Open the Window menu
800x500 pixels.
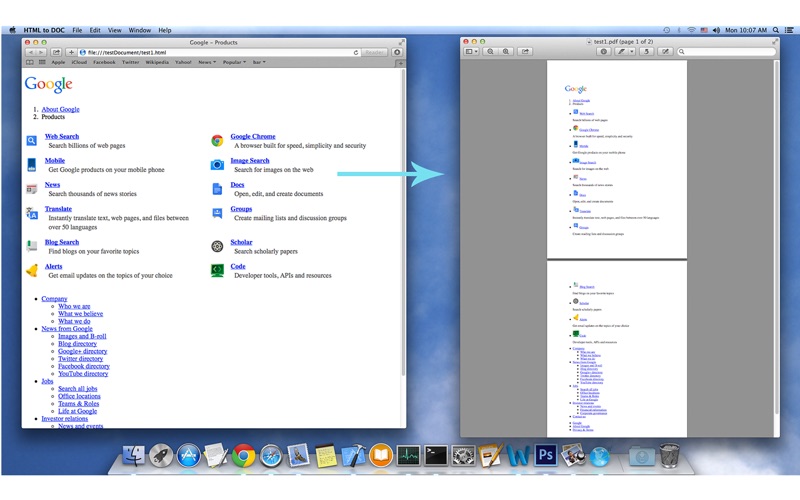click(x=139, y=30)
